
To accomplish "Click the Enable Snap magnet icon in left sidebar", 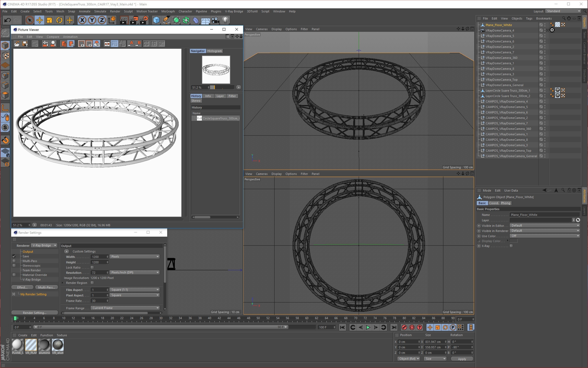I will [x=5, y=140].
